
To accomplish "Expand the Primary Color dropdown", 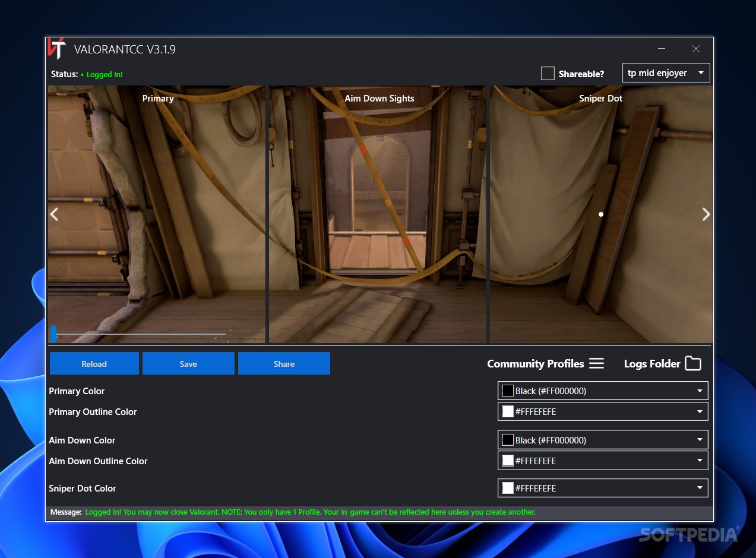I will [603, 391].
